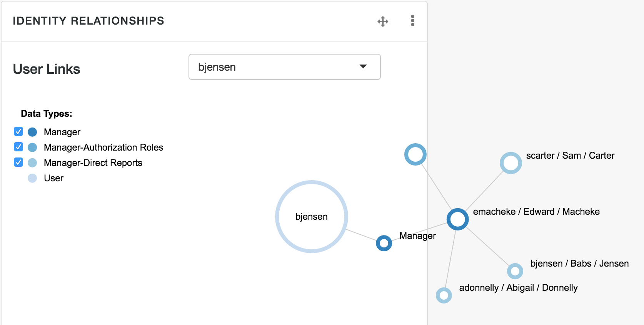
Task: Click the Manager legend color dot
Action: click(33, 132)
